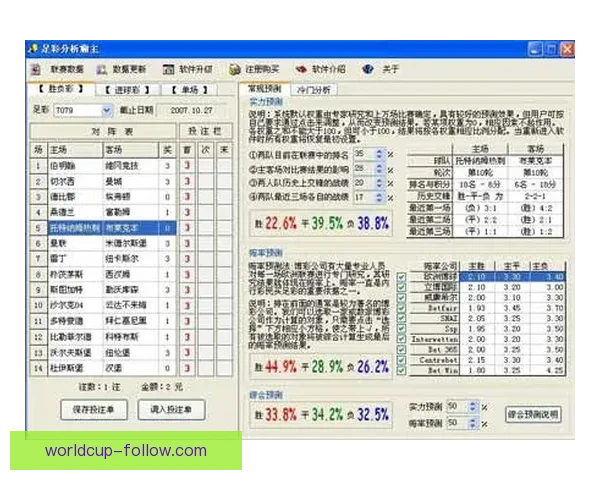Click the 截止日期 date field 2007.10.27
The width and height of the screenshot is (600, 480).
click(x=191, y=111)
